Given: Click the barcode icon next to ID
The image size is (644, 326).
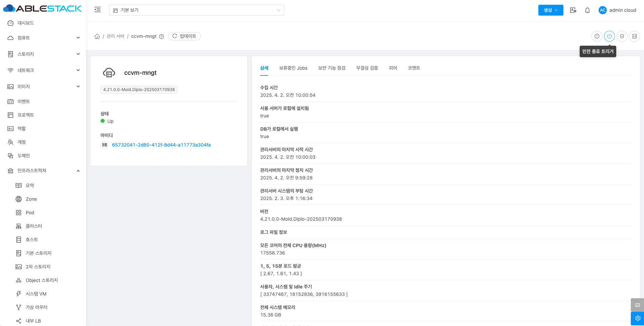Looking at the screenshot, I should tap(105, 145).
